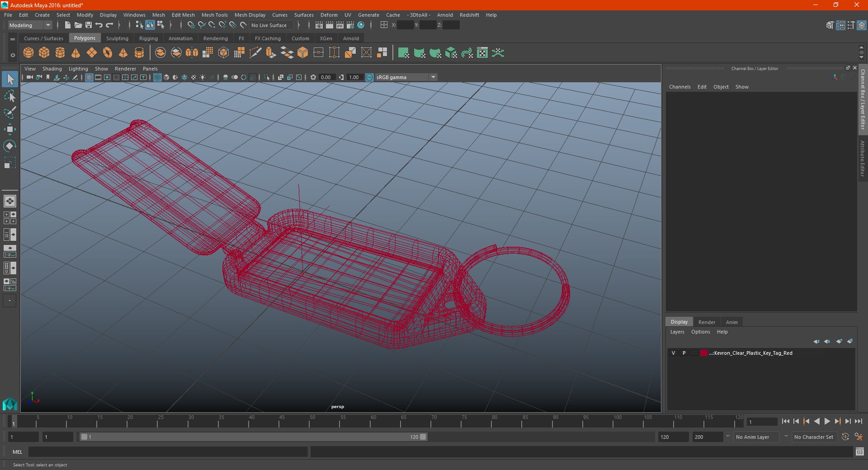The height and width of the screenshot is (470, 868).
Task: Create a polygon cylinder from the shelf
Action: click(x=60, y=53)
